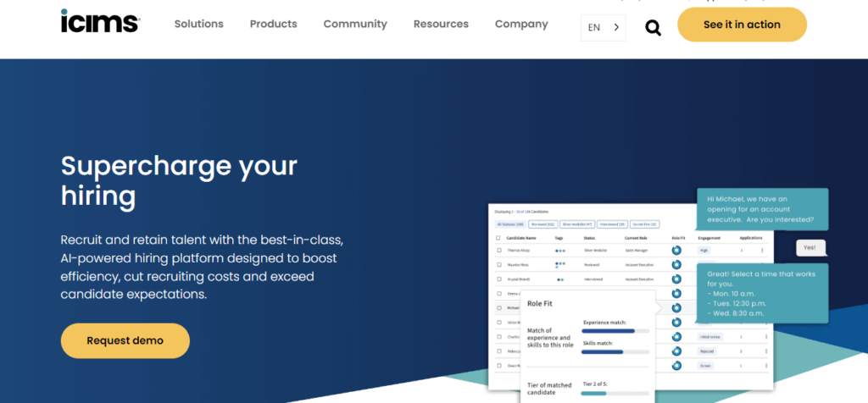Select the Interviewed filter tab

[612, 224]
